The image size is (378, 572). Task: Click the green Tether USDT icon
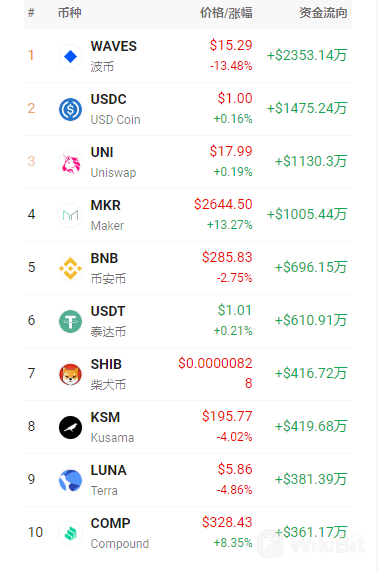70,321
